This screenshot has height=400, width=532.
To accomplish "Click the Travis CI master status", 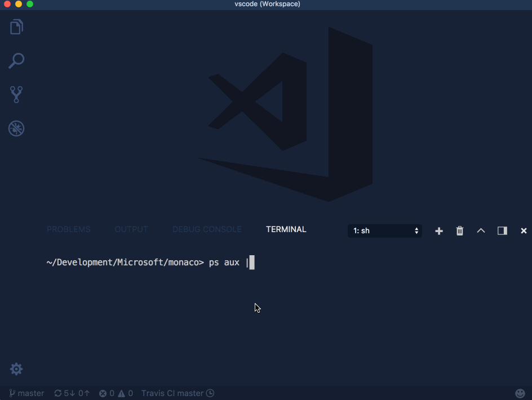I will 178,393.
